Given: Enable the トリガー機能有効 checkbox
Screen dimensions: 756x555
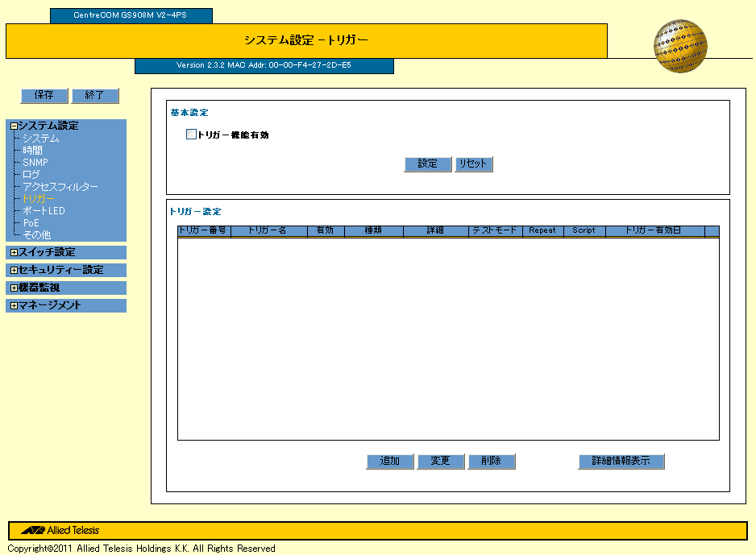Looking at the screenshot, I should click(x=191, y=135).
